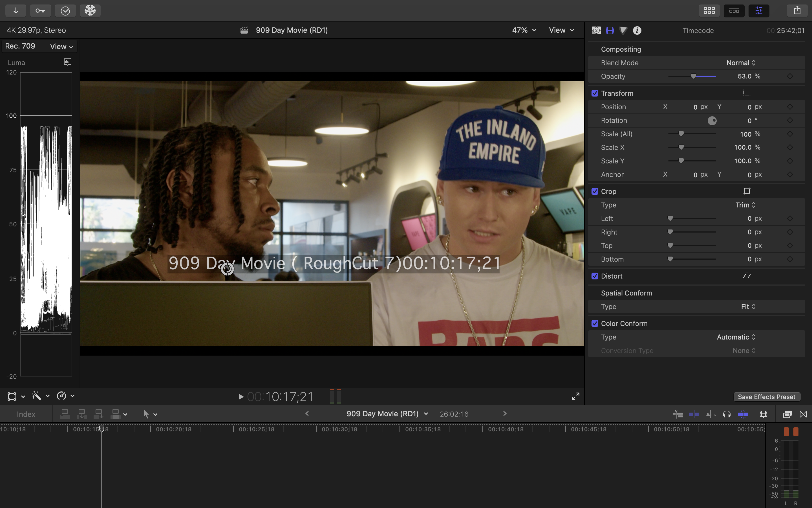Enter fullscreen viewer with arrows icon

pos(575,397)
